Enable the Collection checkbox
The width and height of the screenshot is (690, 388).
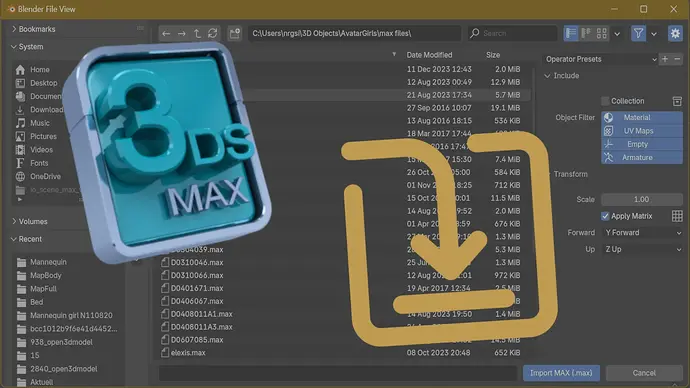pos(606,101)
